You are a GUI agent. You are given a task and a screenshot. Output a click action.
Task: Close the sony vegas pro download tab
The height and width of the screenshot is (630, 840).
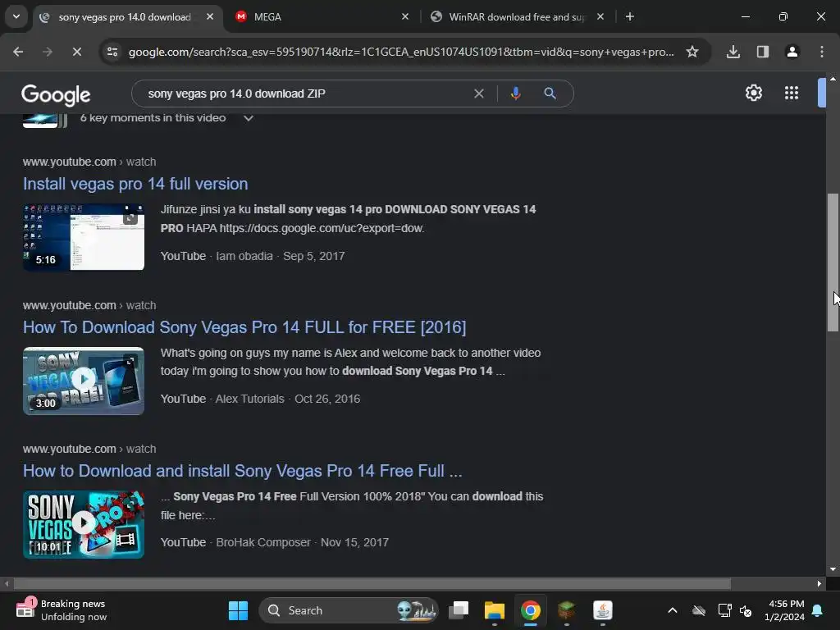(x=210, y=16)
